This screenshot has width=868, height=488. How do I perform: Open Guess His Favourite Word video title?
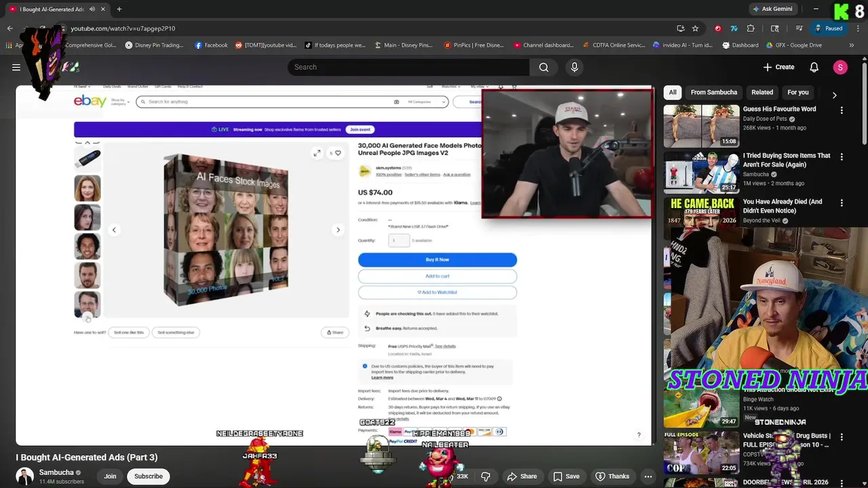coord(779,109)
